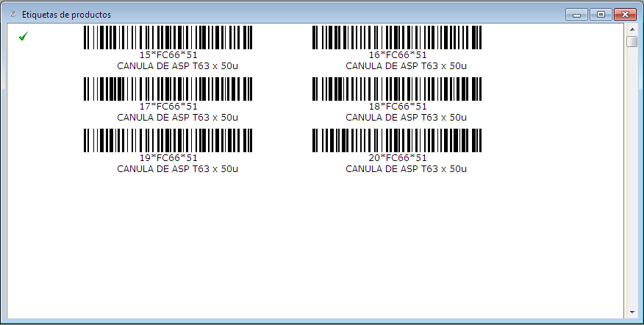Select the barcode above 16*FC66*51
The height and width of the screenshot is (325, 644).
pos(397,37)
